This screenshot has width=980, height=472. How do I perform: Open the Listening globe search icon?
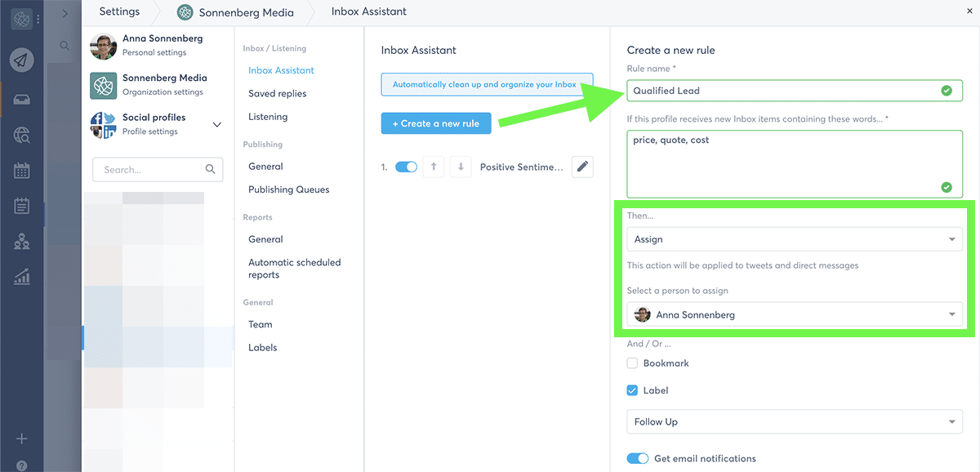[22, 136]
